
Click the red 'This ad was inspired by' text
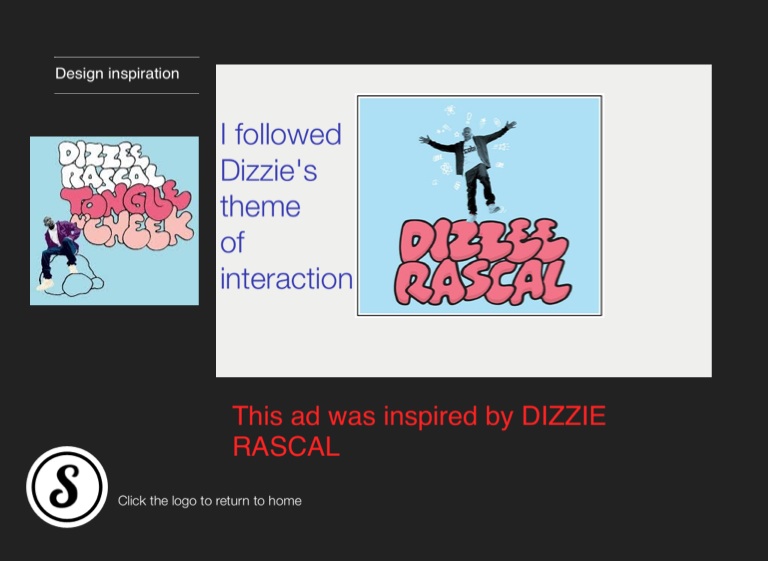click(x=373, y=416)
